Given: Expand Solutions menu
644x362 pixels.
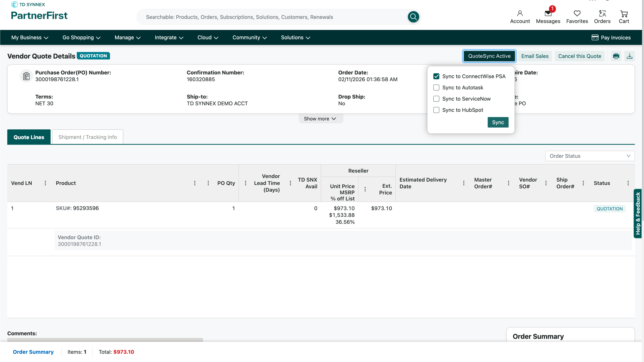Looking at the screenshot, I should tap(295, 37).
